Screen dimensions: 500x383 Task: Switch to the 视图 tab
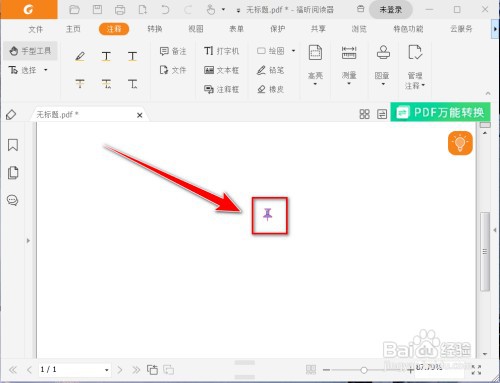[196, 29]
